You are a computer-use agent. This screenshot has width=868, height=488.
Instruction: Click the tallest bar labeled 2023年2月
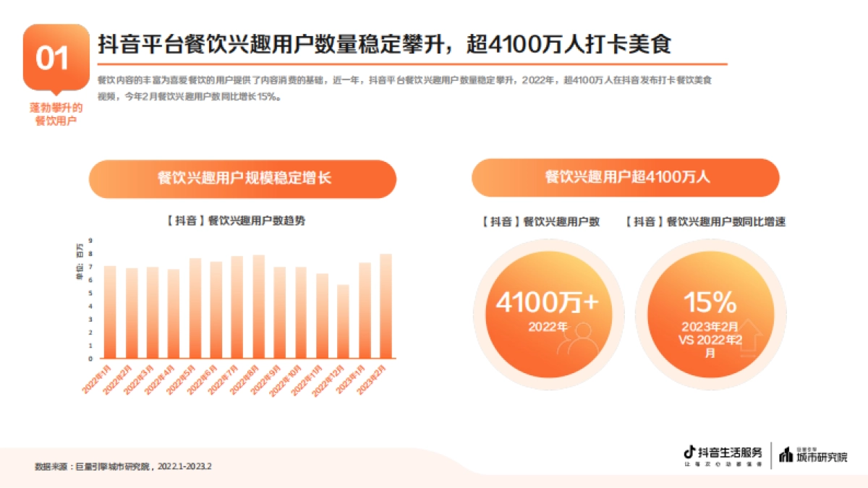point(386,304)
